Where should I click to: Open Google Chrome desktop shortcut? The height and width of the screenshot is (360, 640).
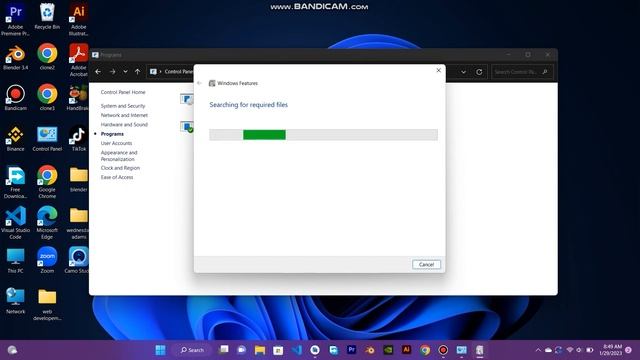point(47,182)
